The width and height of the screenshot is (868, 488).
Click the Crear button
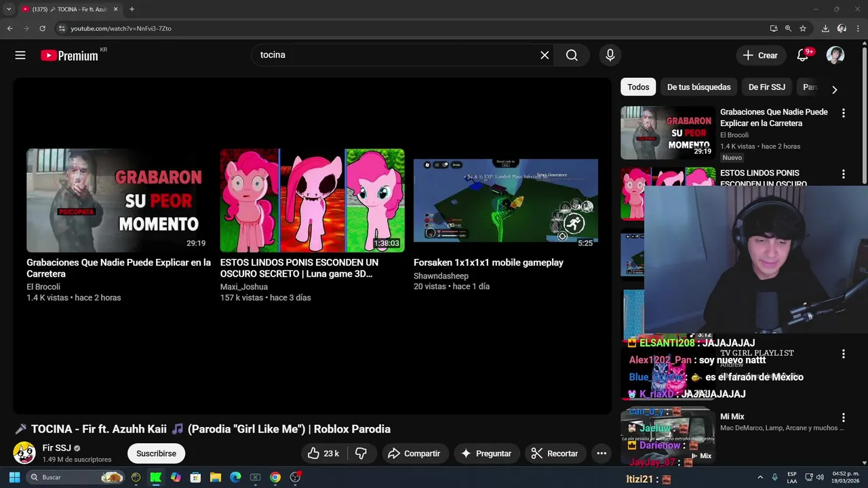[761, 55]
